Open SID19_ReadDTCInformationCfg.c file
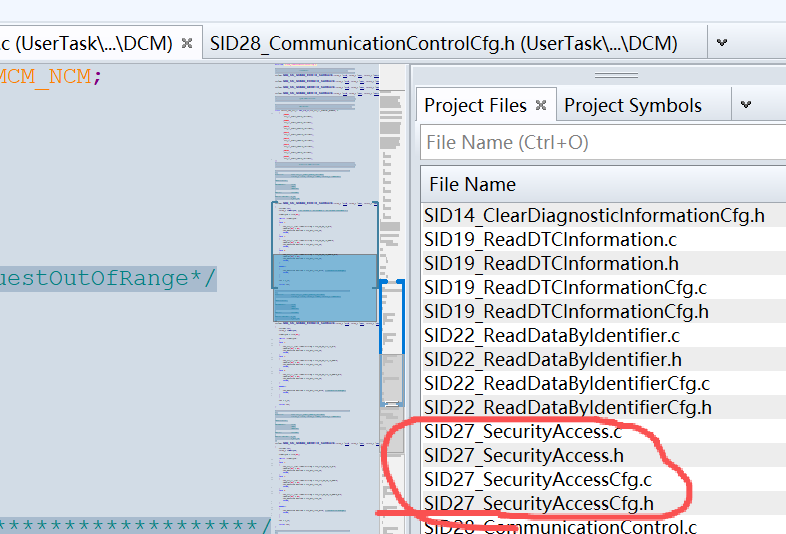The height and width of the screenshot is (534, 786). pos(565,288)
